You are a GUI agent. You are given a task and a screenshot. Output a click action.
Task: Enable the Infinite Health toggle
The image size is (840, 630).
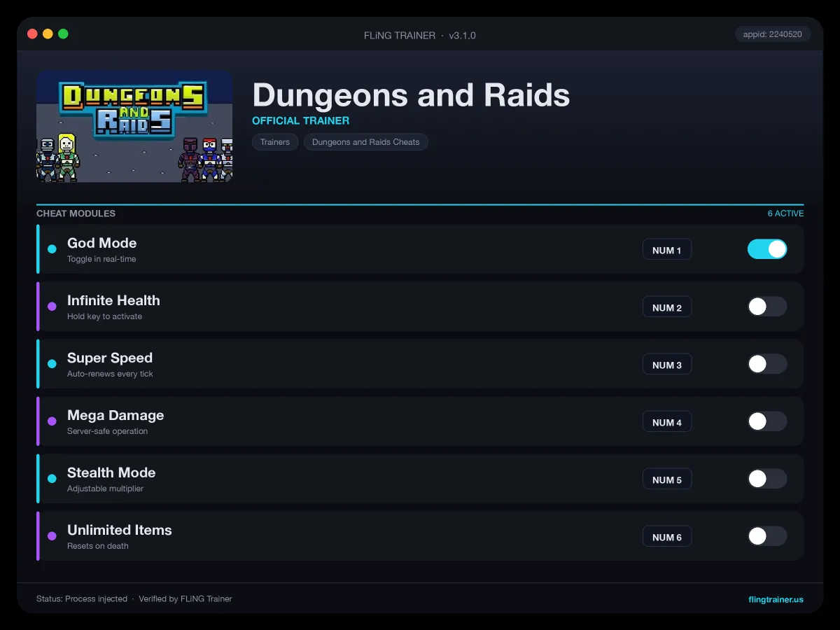(767, 307)
